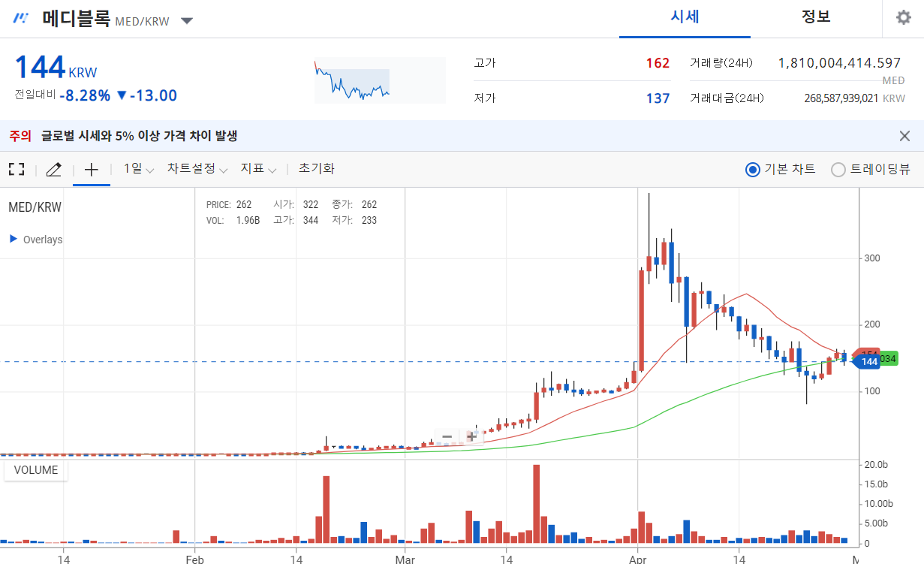This screenshot has width=924, height=564.
Task: Click the green moving average price tag
Action: click(889, 360)
